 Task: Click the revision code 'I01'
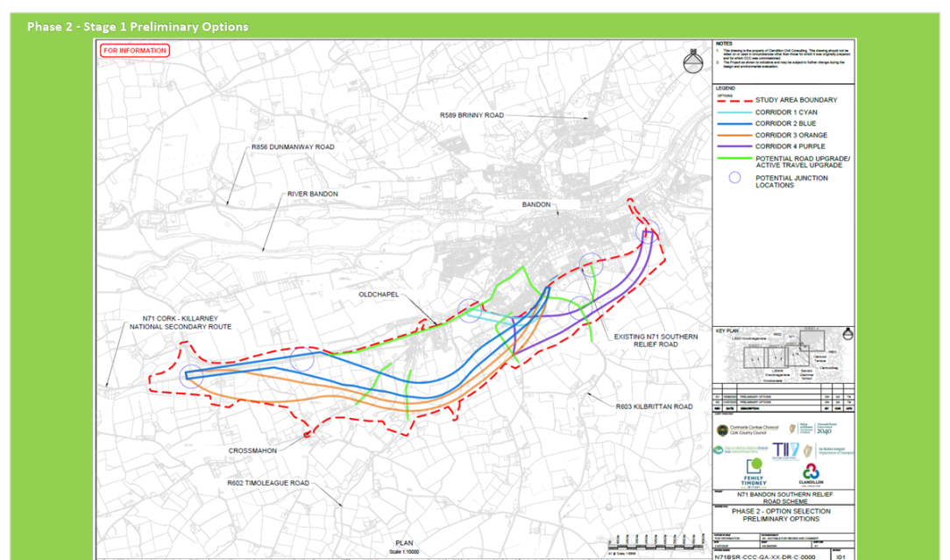[840, 556]
